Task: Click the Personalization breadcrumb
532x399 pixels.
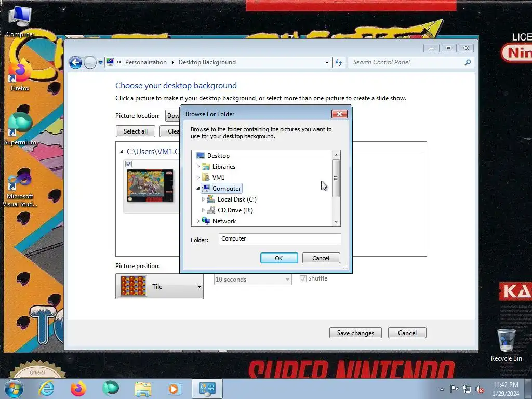Action: tap(146, 62)
